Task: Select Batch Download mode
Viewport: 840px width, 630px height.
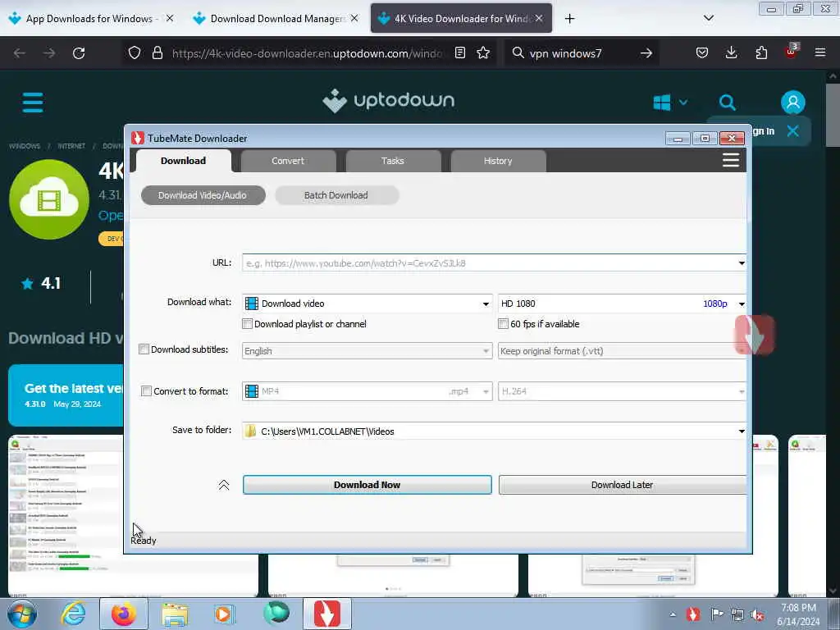Action: tap(336, 195)
